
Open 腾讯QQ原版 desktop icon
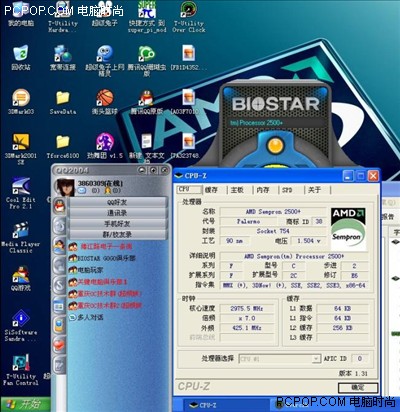coord(147,102)
